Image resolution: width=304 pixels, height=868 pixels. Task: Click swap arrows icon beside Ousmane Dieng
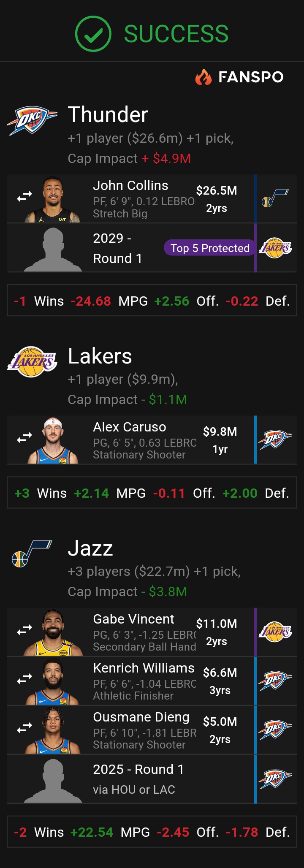pos(24,728)
